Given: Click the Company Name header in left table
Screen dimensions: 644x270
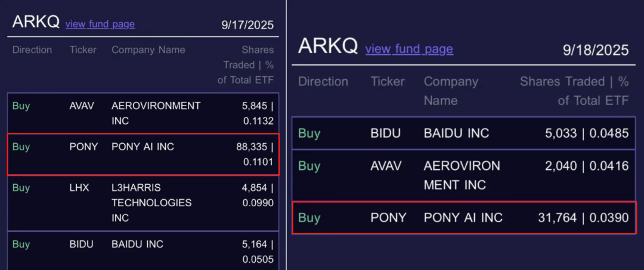Looking at the screenshot, I should tap(148, 49).
